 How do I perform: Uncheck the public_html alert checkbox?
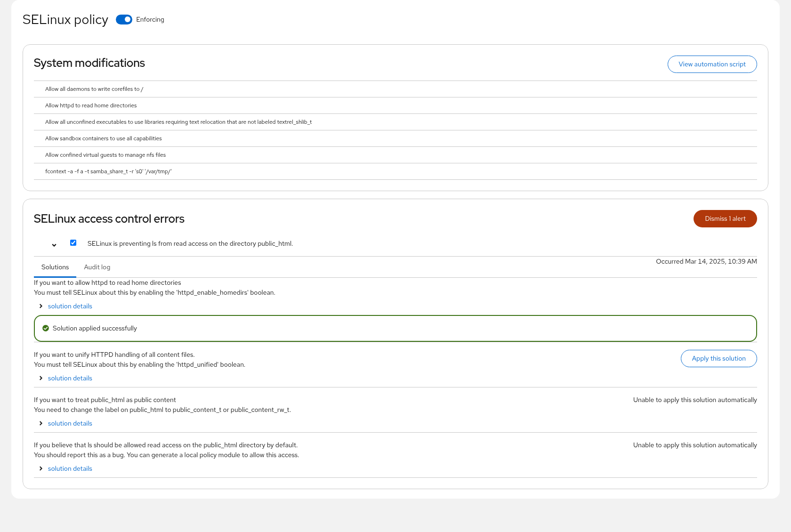tap(73, 243)
